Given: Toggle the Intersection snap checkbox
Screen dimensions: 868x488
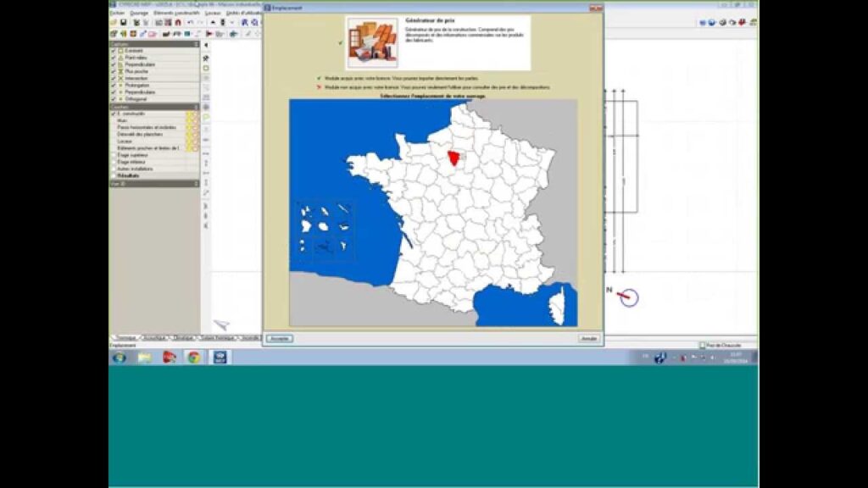Looking at the screenshot, I should (x=114, y=79).
